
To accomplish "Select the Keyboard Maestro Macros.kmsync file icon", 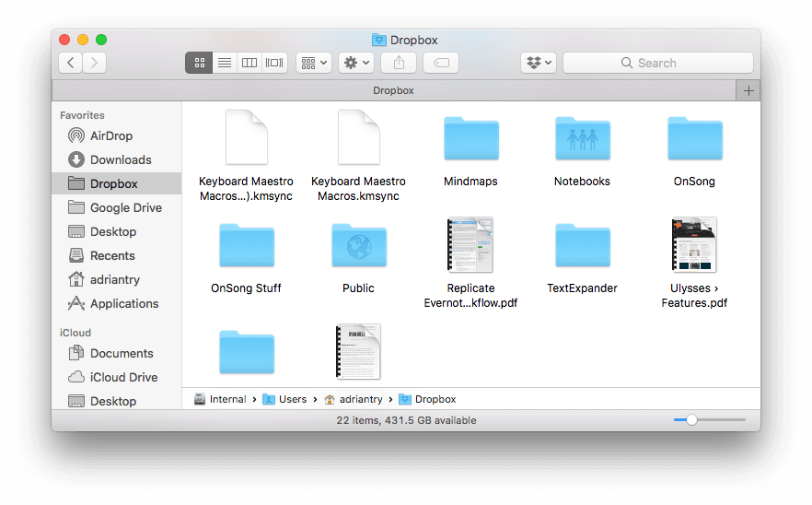I will (x=359, y=137).
